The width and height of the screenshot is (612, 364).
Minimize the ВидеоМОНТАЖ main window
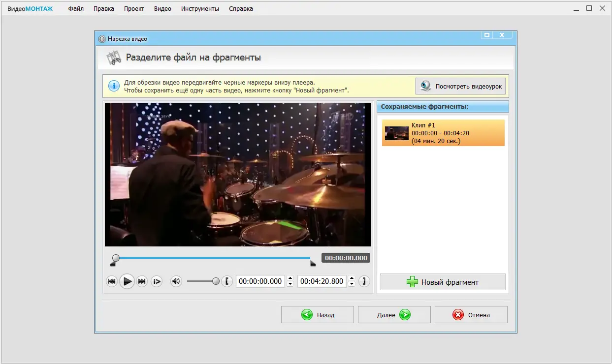576,8
